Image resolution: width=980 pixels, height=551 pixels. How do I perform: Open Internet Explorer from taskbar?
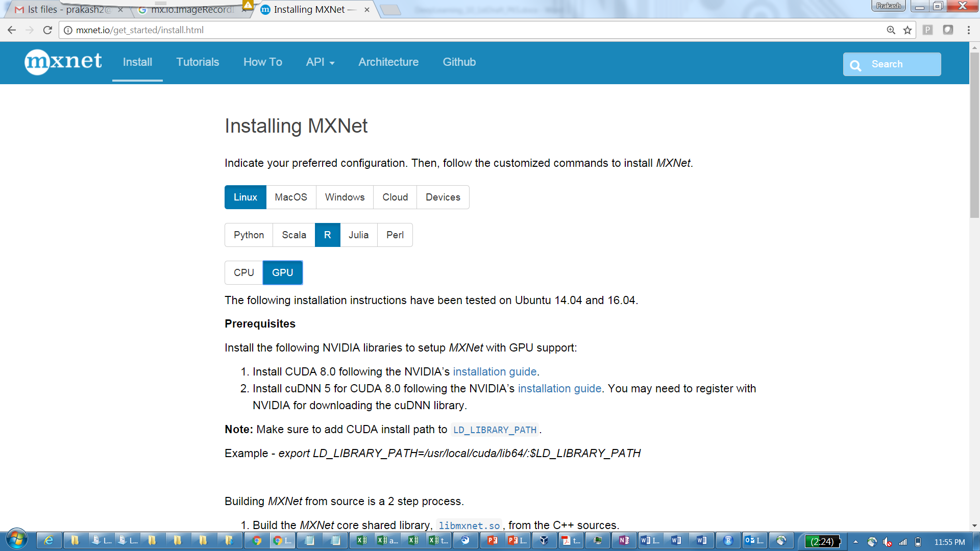coord(49,540)
